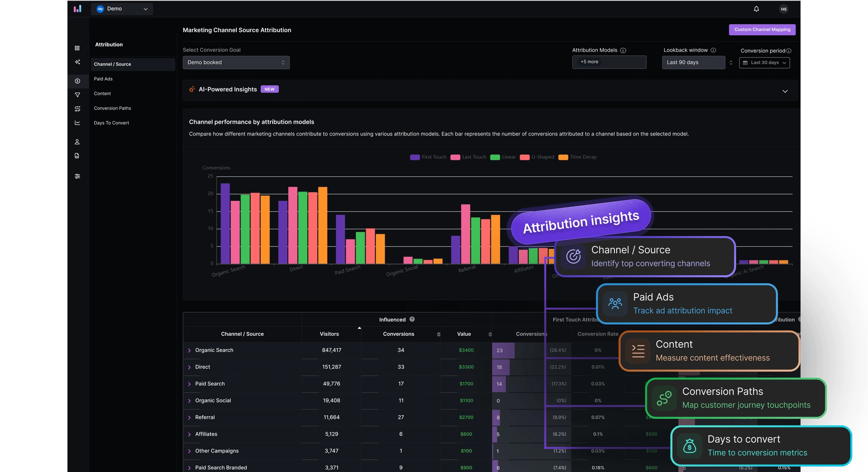Go to Paid Ads in Attribution menu
Image resolution: width=868 pixels, height=472 pixels.
104,79
